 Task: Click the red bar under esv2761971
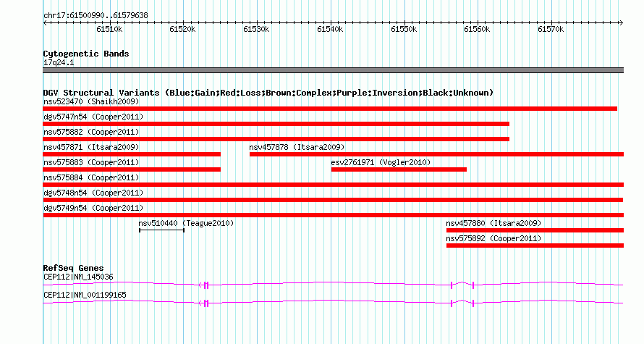tap(399, 169)
